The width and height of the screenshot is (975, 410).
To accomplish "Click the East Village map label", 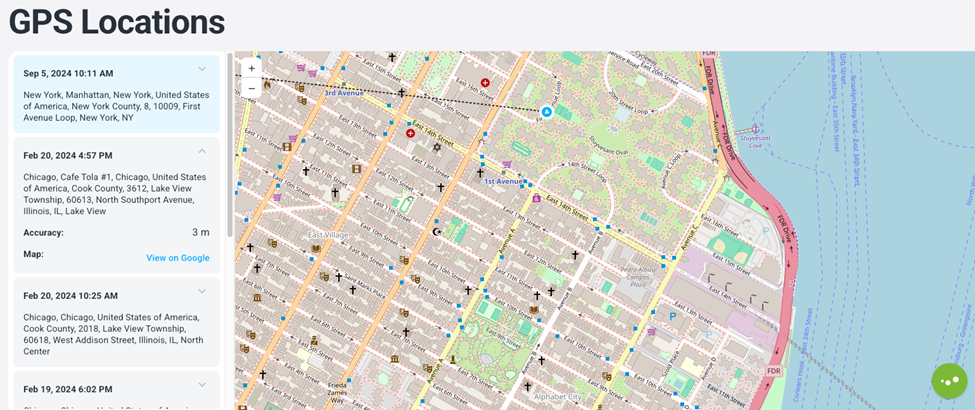I will [329, 235].
